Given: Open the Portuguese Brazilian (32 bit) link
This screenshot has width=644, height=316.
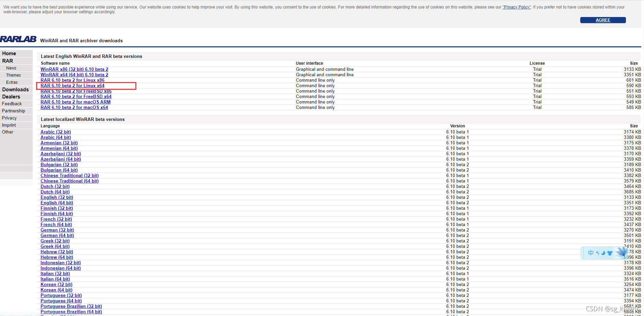Looking at the screenshot, I should 71,306.
